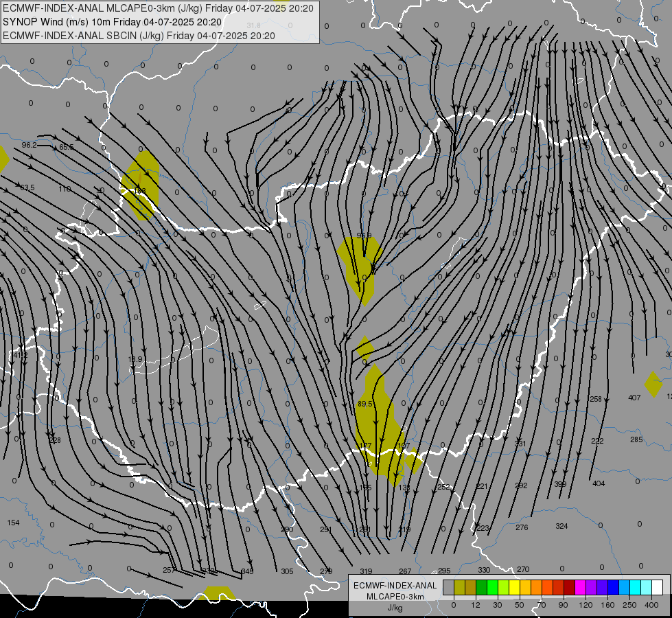Click the map value '330'
This screenshot has height=618, width=672.
(484, 570)
